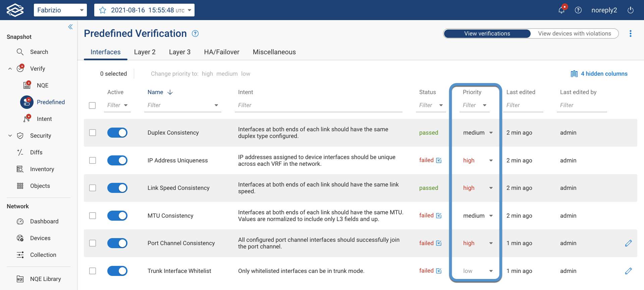
Task: Open failed details for IP Address Uniqueness
Action: point(439,160)
